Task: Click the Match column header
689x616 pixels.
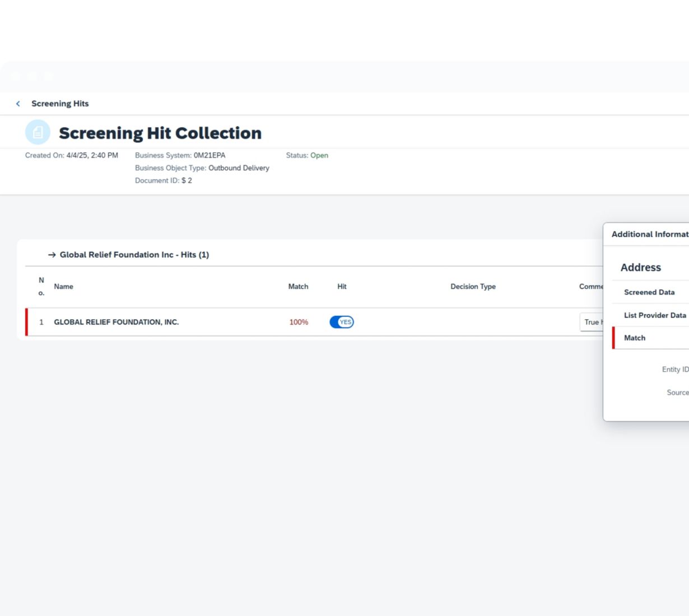Action: (x=298, y=287)
